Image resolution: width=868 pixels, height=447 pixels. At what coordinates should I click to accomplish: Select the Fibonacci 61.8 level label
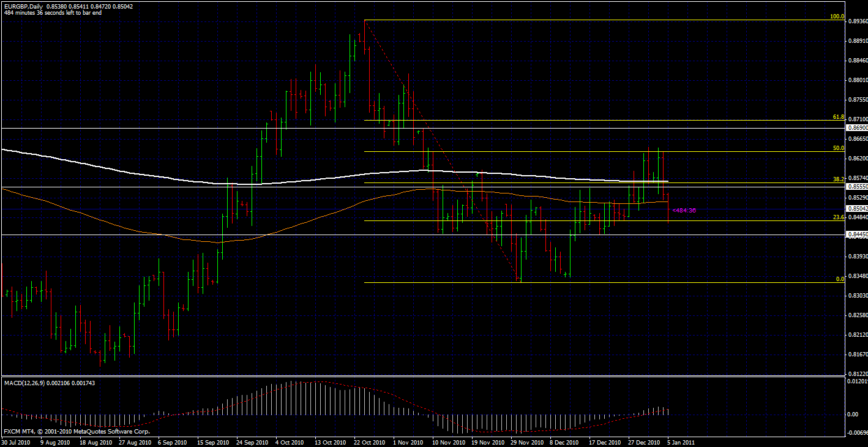point(839,116)
